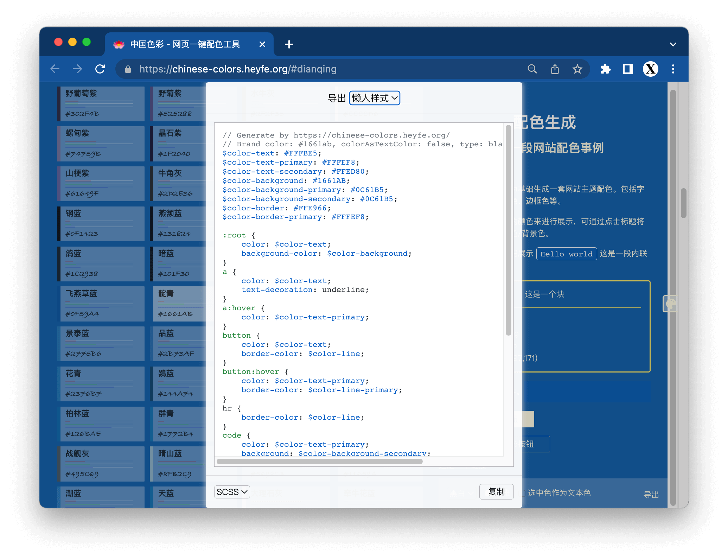Choose the 战舰灰 color card

tap(101, 464)
